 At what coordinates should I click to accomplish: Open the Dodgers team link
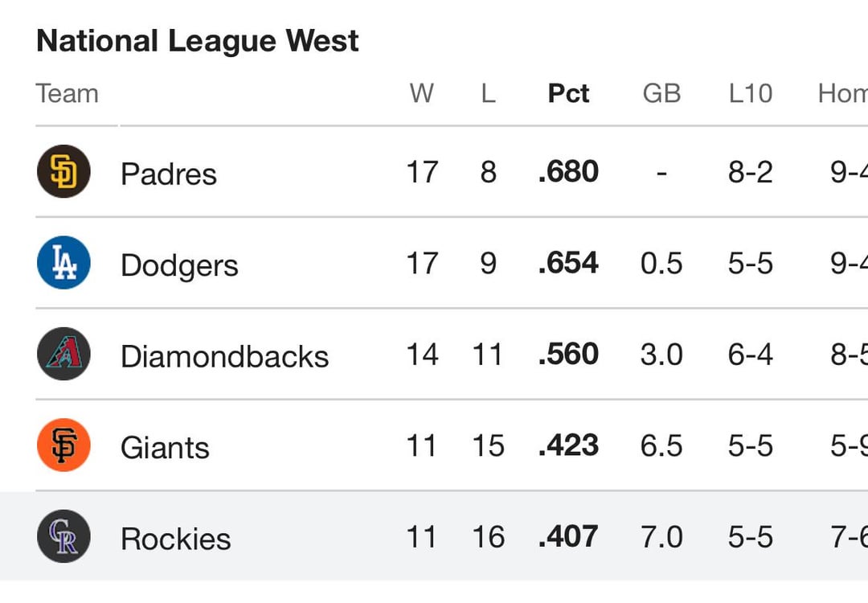pyautogui.click(x=179, y=265)
